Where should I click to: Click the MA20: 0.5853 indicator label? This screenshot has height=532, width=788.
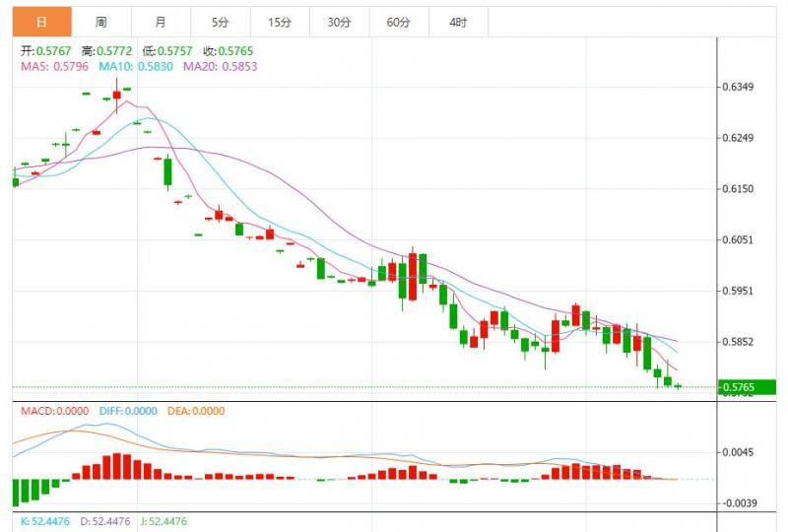pyautogui.click(x=220, y=66)
